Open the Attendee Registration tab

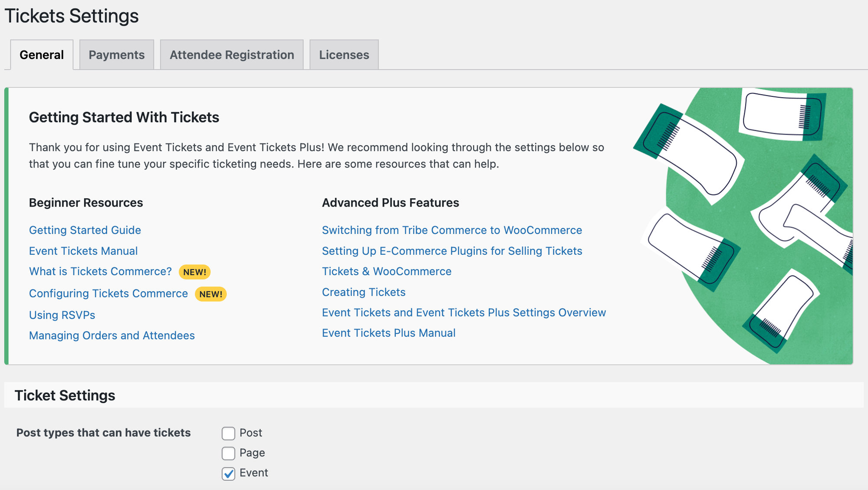point(232,55)
